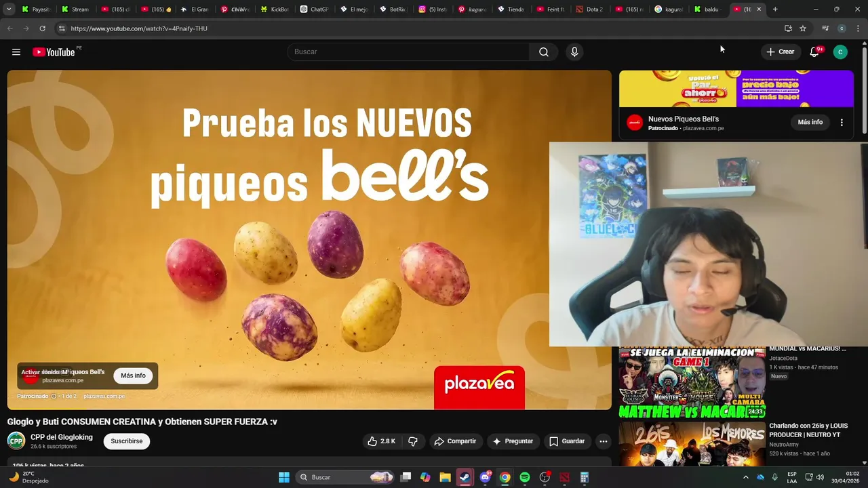The width and height of the screenshot is (868, 488).
Task: Click the YouTube search input field
Action: click(x=409, y=52)
